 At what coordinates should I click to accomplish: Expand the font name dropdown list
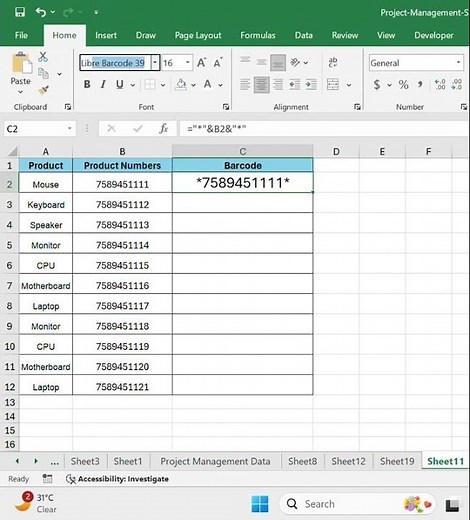coord(155,63)
